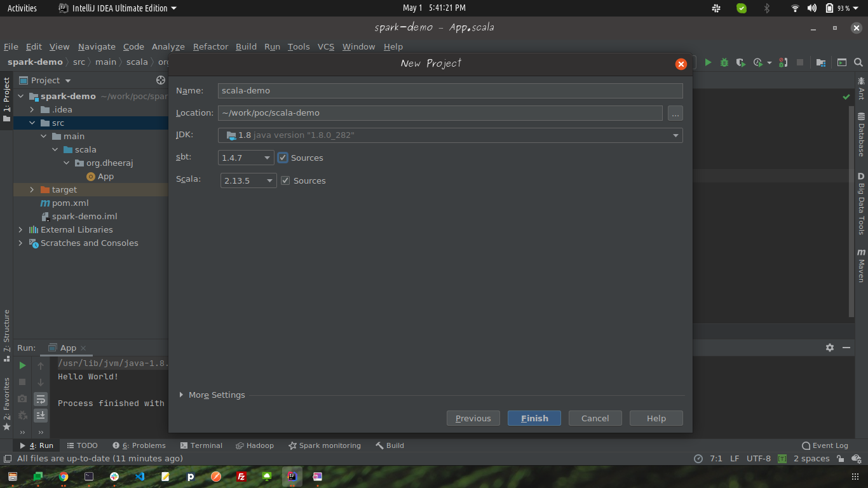Open the Favorites tool window
868x488 pixels.
[6, 404]
